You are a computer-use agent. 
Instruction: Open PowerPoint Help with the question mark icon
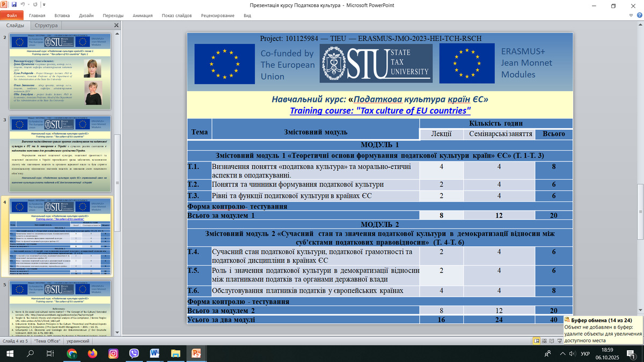pyautogui.click(x=638, y=16)
